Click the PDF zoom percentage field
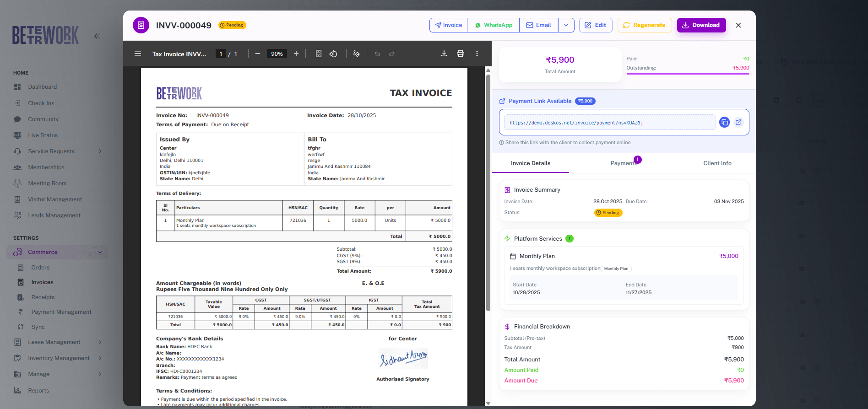 click(x=277, y=54)
